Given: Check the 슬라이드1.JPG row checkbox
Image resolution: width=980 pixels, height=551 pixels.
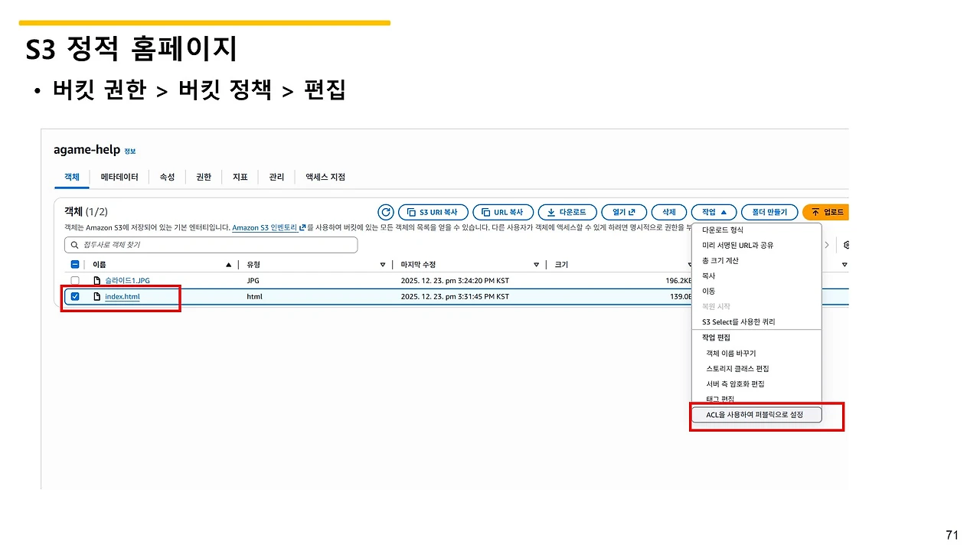Looking at the screenshot, I should (x=74, y=280).
